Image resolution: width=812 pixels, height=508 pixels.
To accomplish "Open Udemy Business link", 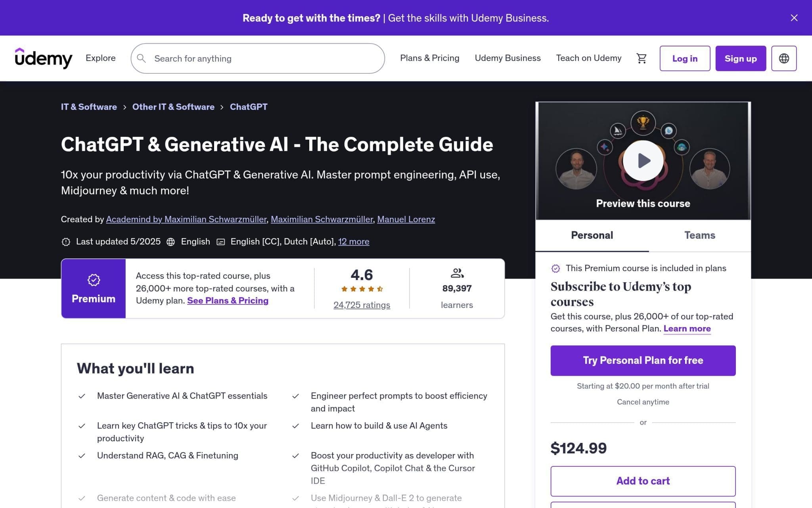I will [507, 58].
